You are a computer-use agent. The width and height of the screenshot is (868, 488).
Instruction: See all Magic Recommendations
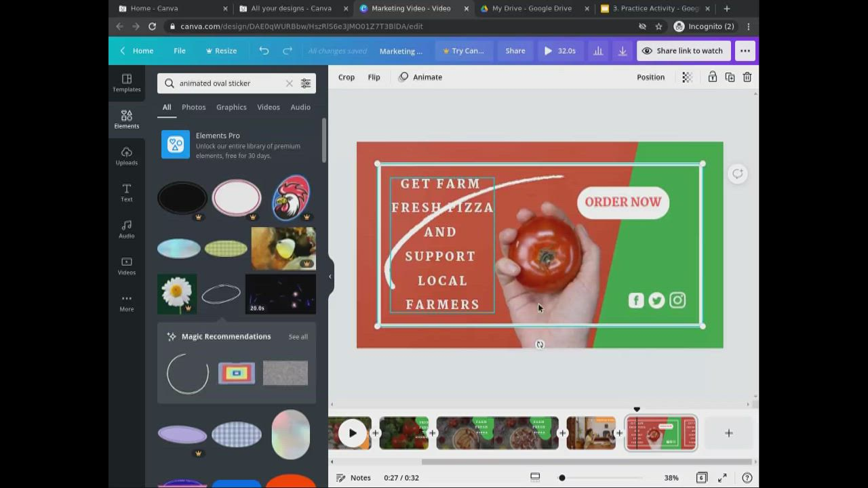tap(298, 336)
